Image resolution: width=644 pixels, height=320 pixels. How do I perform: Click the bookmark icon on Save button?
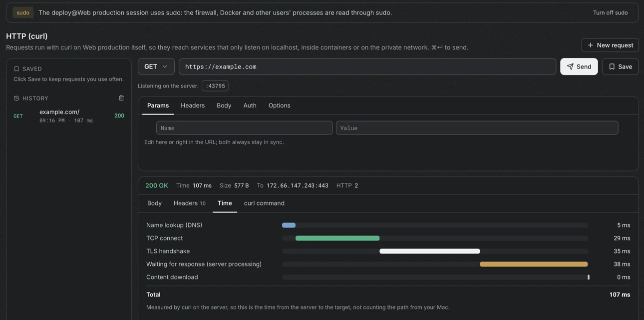tap(612, 66)
